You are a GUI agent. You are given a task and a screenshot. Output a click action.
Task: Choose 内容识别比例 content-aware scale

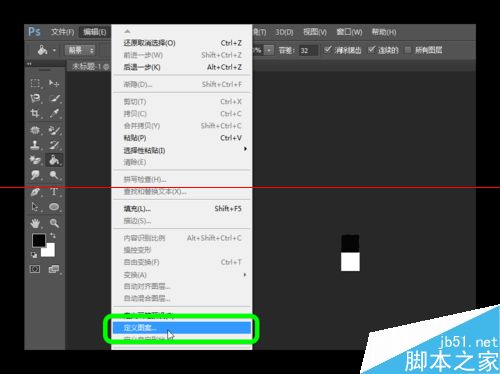click(183, 238)
